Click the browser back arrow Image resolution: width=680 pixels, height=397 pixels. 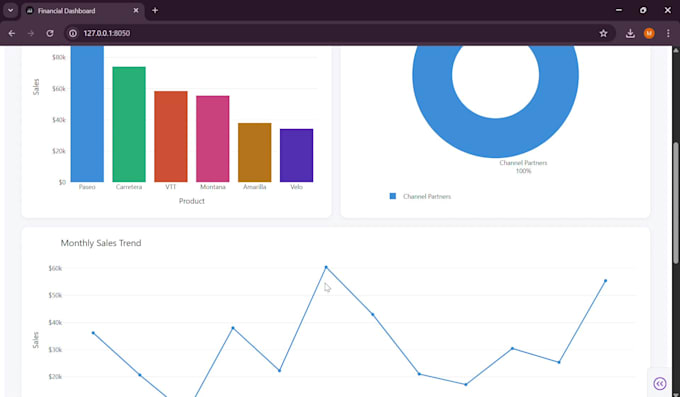[12, 33]
